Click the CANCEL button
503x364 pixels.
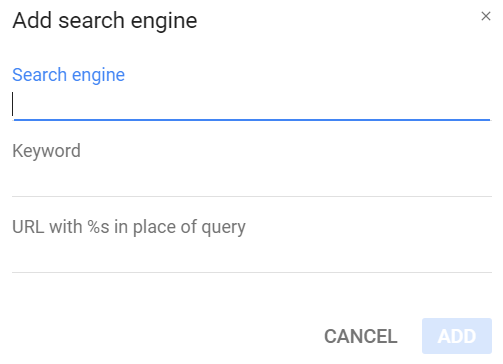point(361,336)
